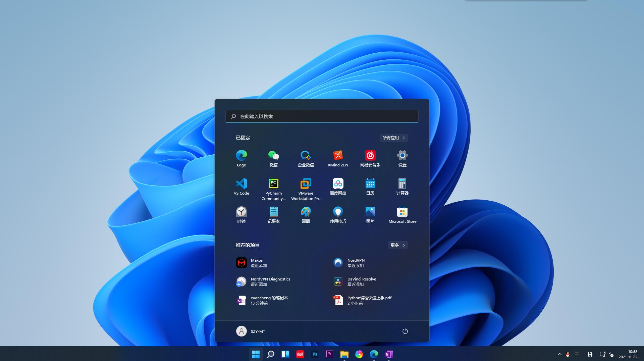Open 百度网盘 cloud drive

pyautogui.click(x=338, y=186)
